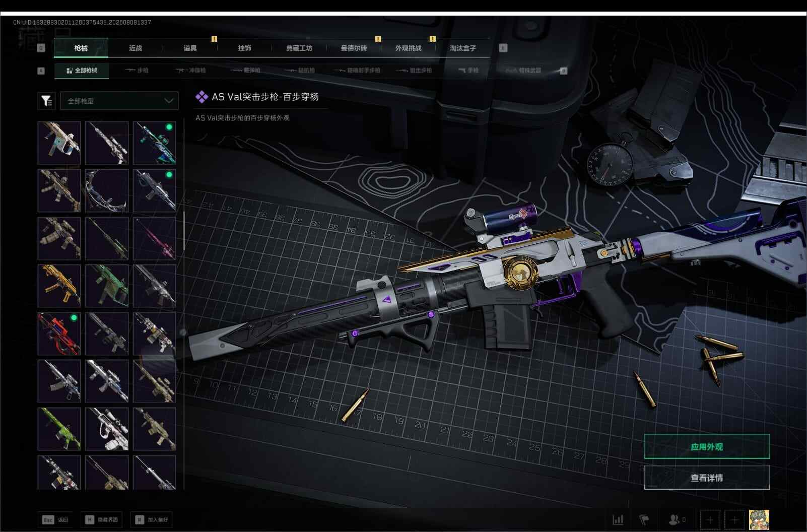Click the 加入偏好 add to favorites button

pyautogui.click(x=152, y=519)
